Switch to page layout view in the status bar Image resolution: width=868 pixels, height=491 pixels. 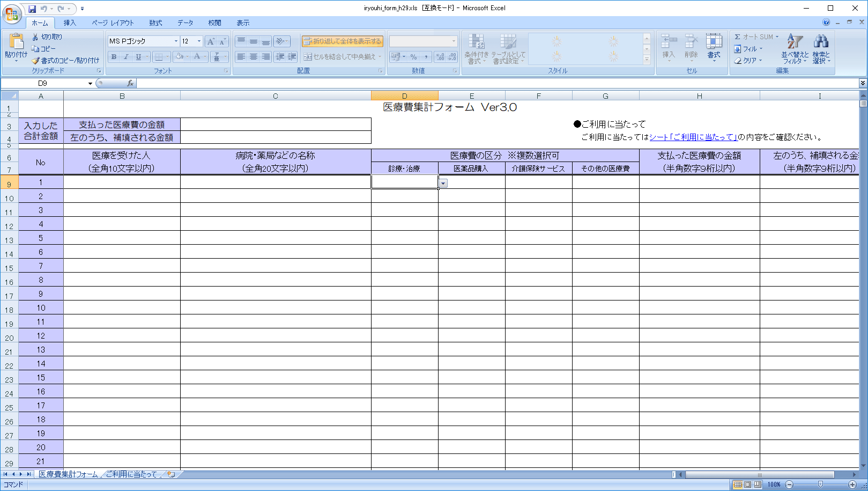pyautogui.click(x=748, y=485)
